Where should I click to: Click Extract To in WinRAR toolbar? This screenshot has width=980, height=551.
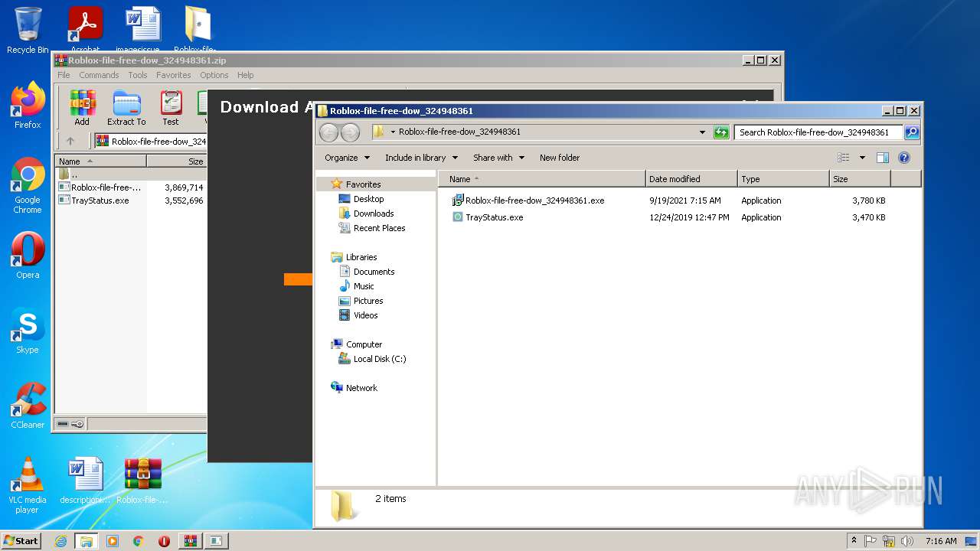tap(126, 108)
